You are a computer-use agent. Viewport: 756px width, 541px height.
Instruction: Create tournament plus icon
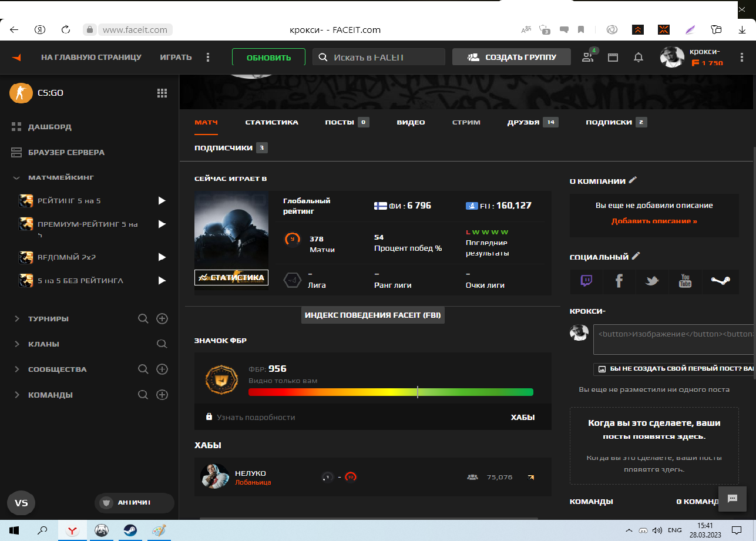click(162, 318)
